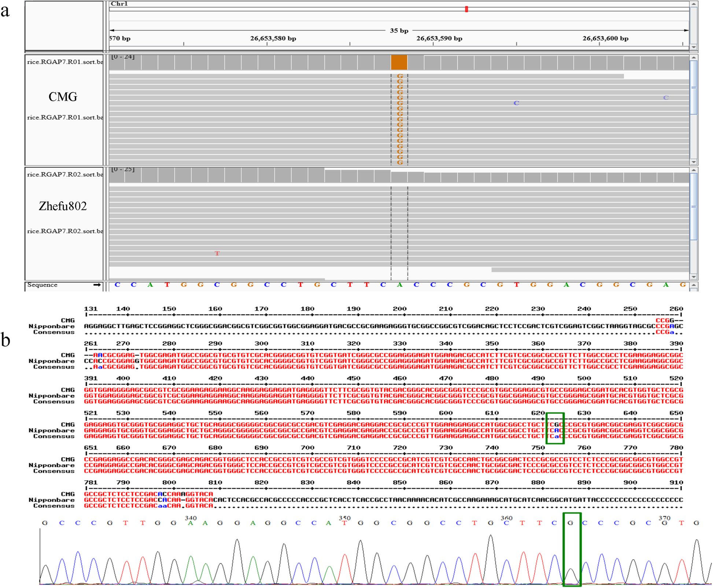Select the R01 coverage track name at top
The height and width of the screenshot is (588, 713).
(x=65, y=62)
